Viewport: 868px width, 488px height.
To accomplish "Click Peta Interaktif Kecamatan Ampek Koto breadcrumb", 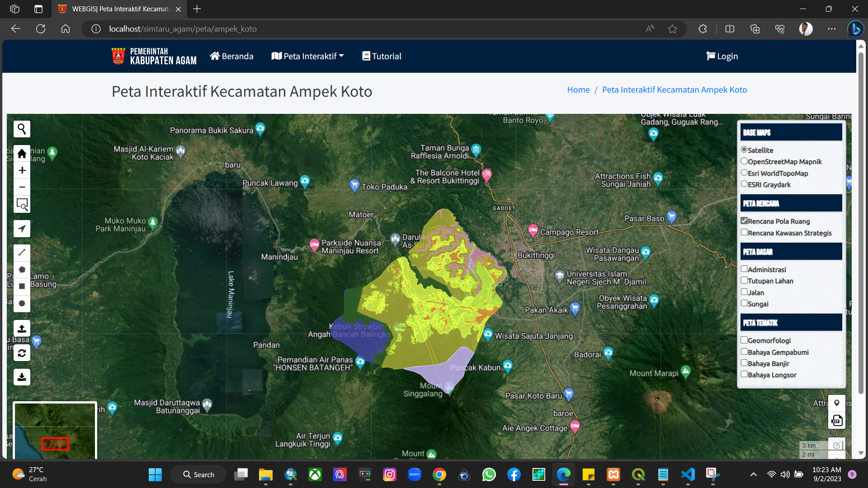I will click(x=675, y=89).
